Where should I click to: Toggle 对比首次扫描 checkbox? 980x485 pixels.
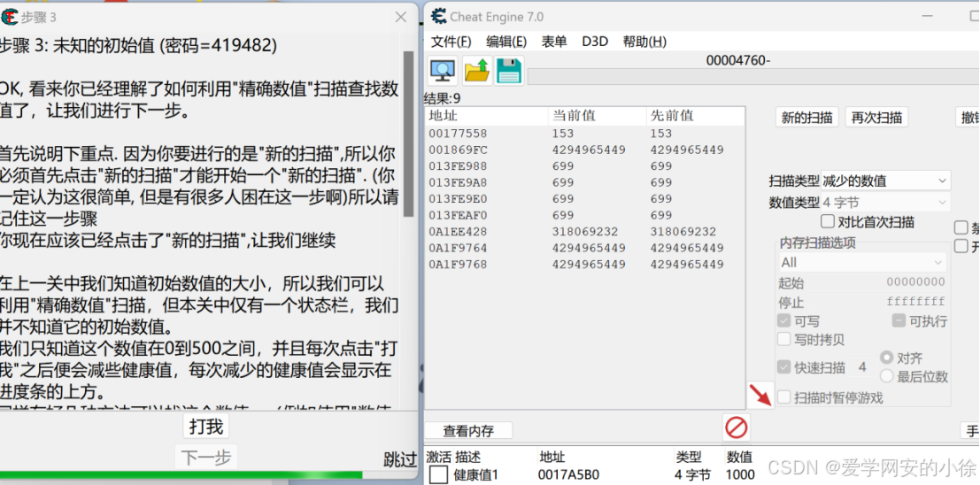(828, 221)
